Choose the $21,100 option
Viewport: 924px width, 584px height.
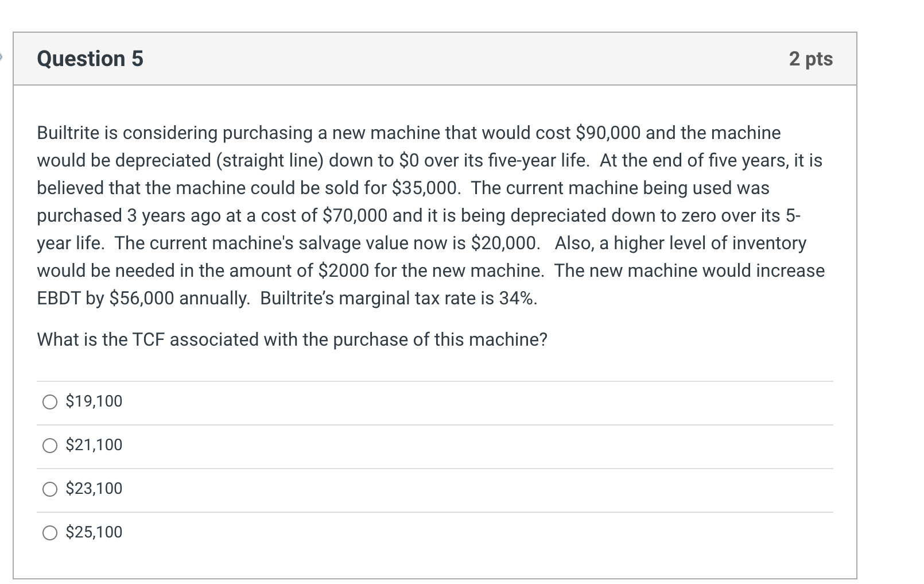(49, 445)
